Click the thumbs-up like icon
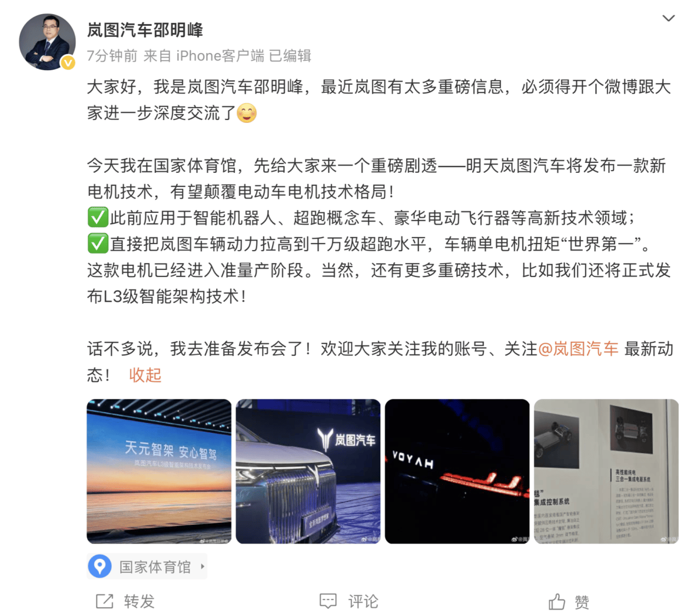The height and width of the screenshot is (616, 694). point(557,602)
